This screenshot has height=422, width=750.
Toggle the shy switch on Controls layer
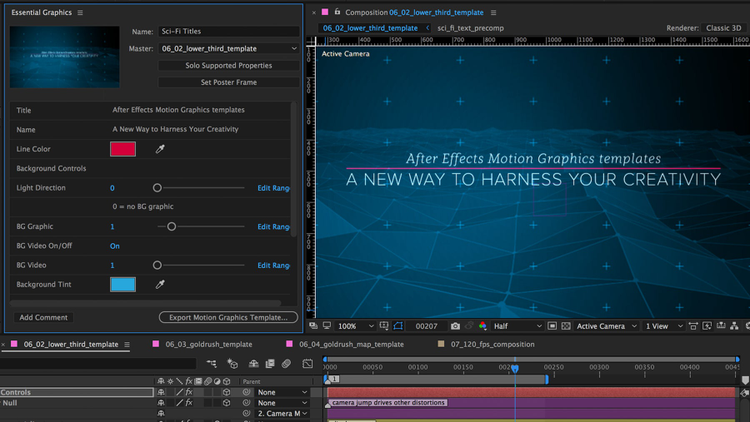[x=161, y=392]
